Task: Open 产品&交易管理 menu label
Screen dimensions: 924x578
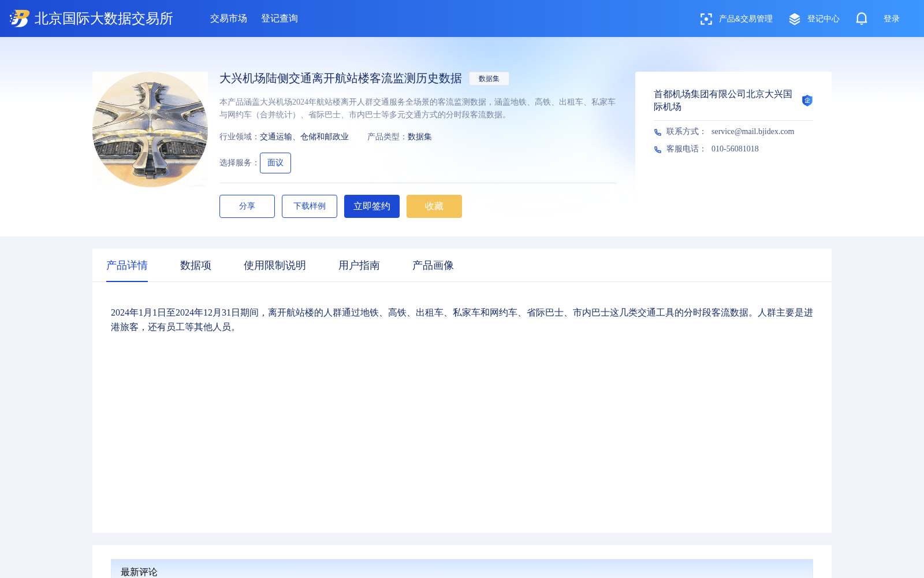Action: tap(746, 19)
